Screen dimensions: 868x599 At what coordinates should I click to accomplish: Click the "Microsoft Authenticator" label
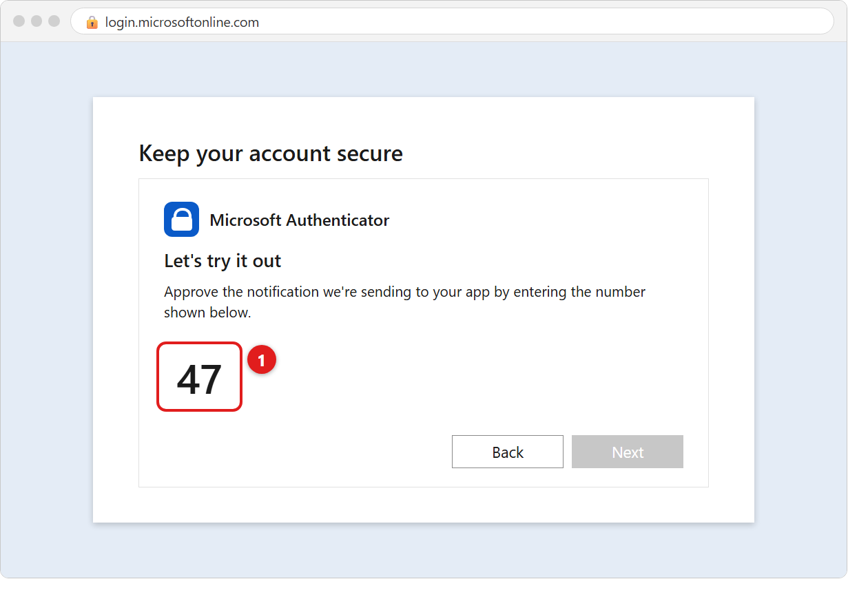click(x=300, y=220)
